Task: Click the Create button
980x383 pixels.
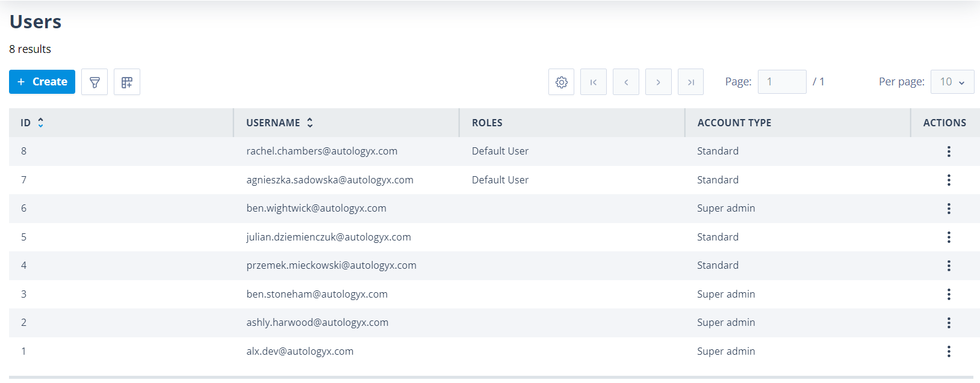Action: tap(42, 82)
